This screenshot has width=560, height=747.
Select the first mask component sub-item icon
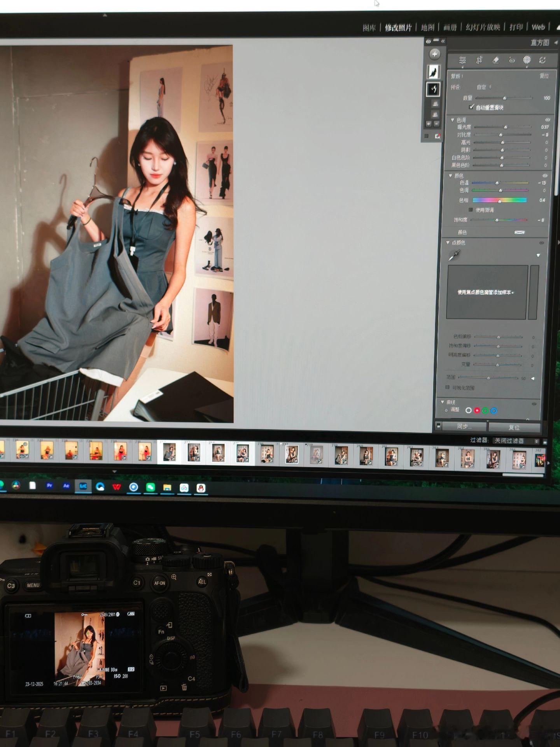point(435,103)
